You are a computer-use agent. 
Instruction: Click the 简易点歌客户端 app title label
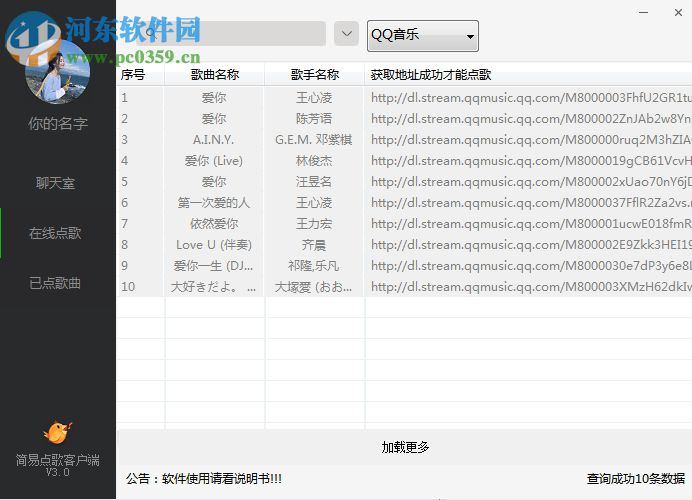tap(58, 460)
